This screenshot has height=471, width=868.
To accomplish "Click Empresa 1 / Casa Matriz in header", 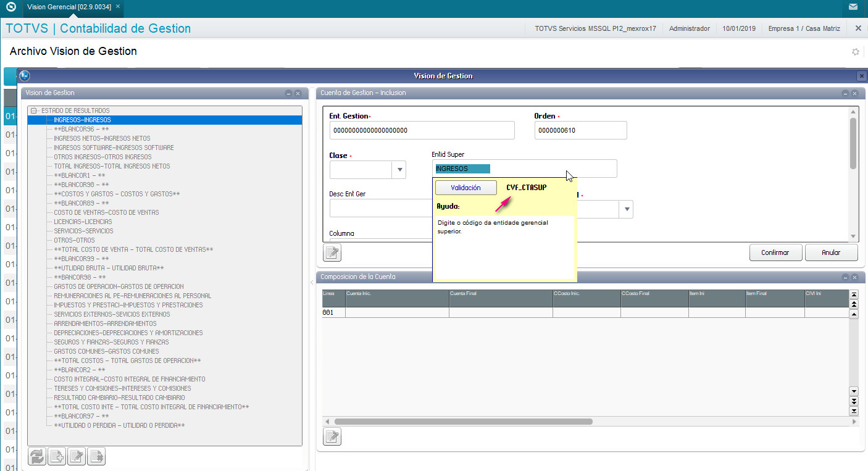I will pos(804,28).
